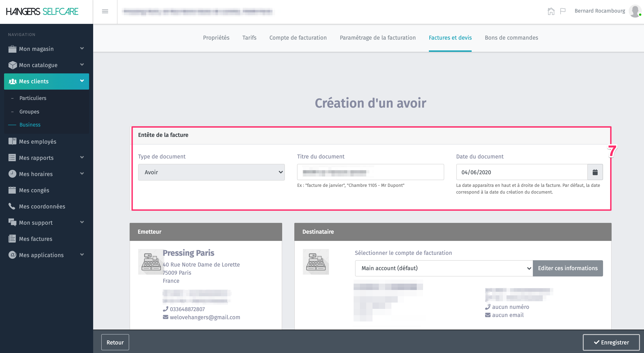Open the date picker calendar icon
Screen dimensions: 644x353
[595, 172]
